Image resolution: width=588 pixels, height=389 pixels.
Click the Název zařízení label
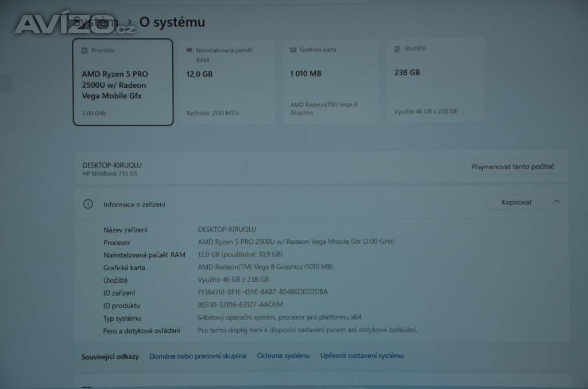125,230
